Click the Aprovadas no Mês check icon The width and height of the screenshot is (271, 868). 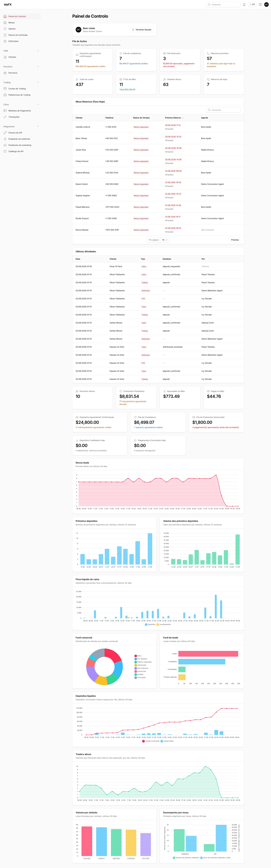tap(164, 391)
